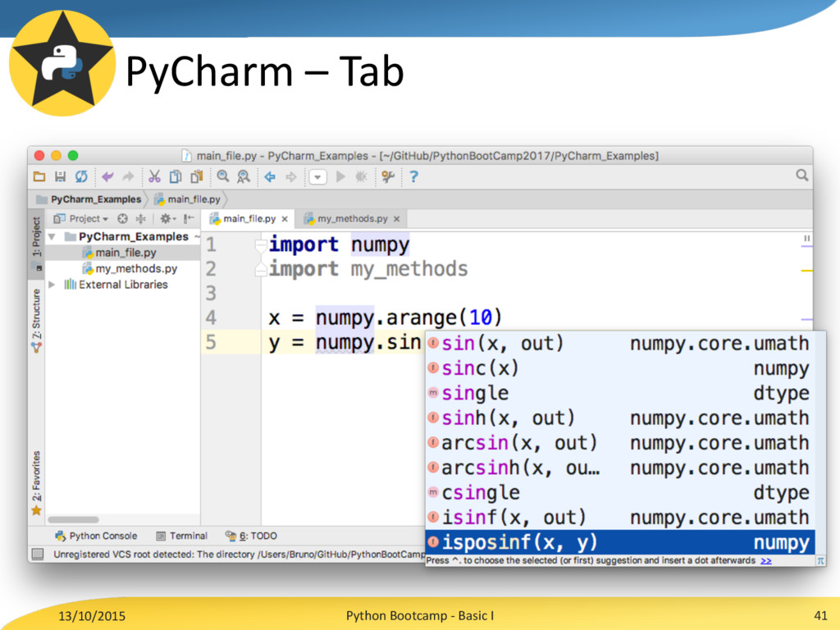Toggle the 7: Structure side tab

[x=36, y=320]
